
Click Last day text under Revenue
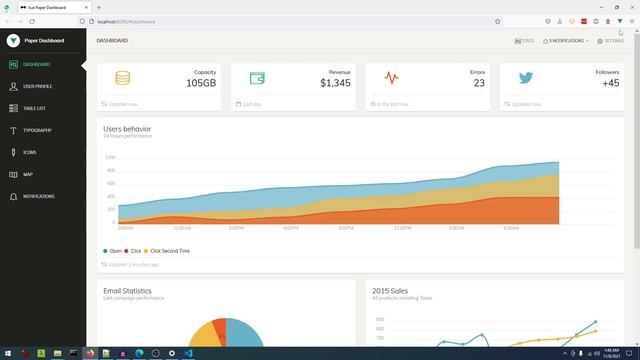pyautogui.click(x=251, y=104)
